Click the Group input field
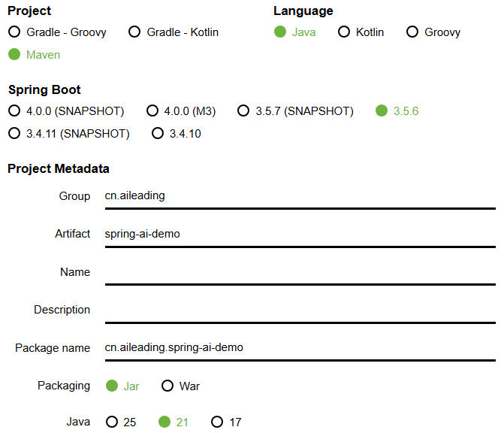Screen dimensions: 504x433 click(300, 196)
